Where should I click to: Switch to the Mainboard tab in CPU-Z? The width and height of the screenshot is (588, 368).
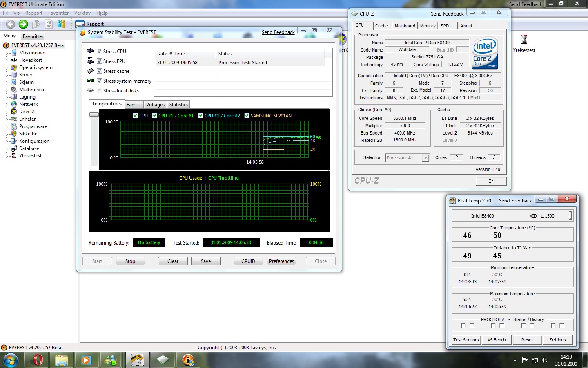tap(405, 26)
